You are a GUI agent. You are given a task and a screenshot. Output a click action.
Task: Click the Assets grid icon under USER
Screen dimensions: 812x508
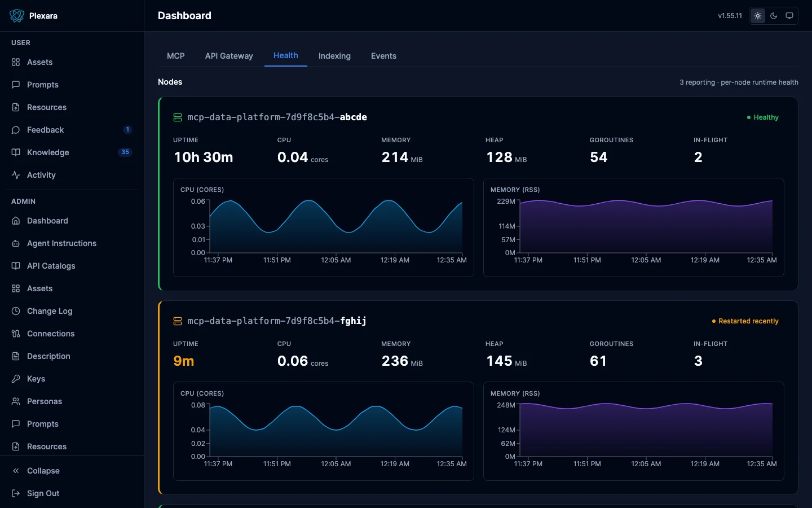[x=16, y=62]
